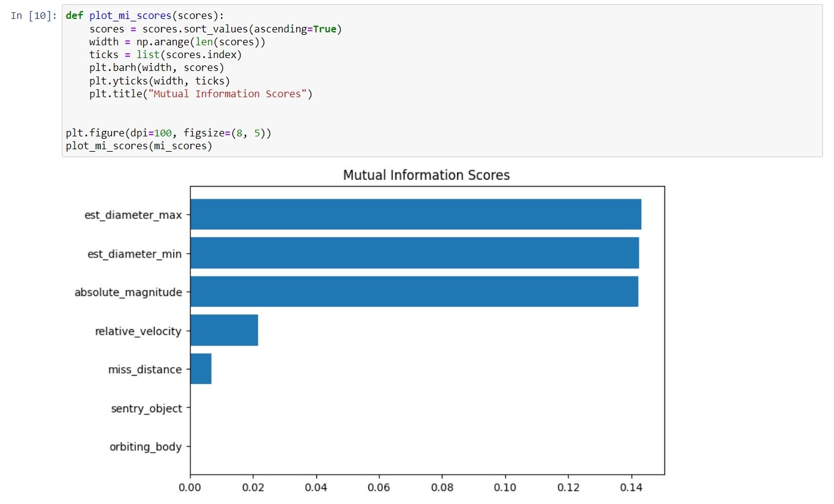Click the 'ticks = list(scores.index)' line
Screen dimensions: 834x504
click(x=166, y=54)
